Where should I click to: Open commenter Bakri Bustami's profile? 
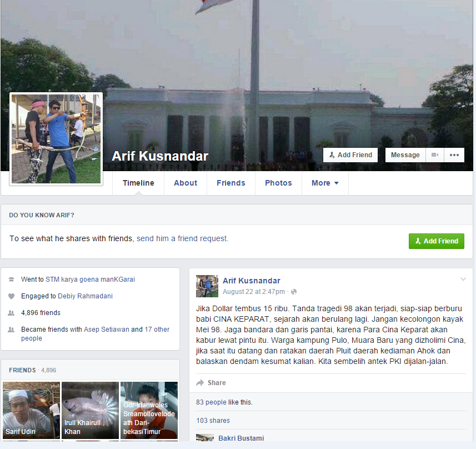pos(241,438)
